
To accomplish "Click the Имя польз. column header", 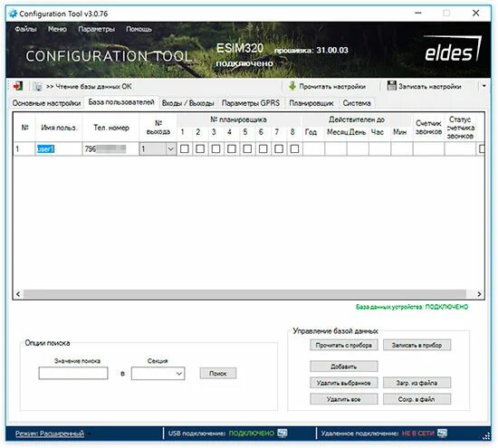I will (x=59, y=128).
